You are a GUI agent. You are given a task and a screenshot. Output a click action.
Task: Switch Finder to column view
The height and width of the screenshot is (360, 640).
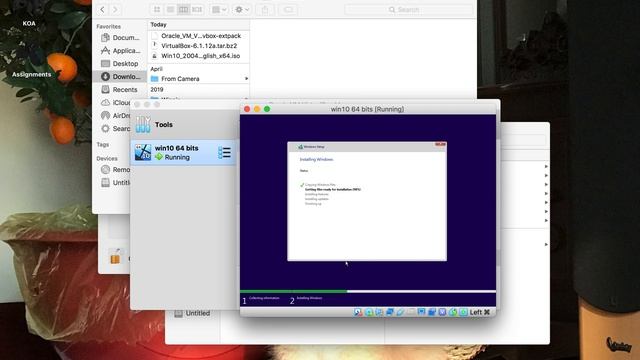click(x=184, y=9)
